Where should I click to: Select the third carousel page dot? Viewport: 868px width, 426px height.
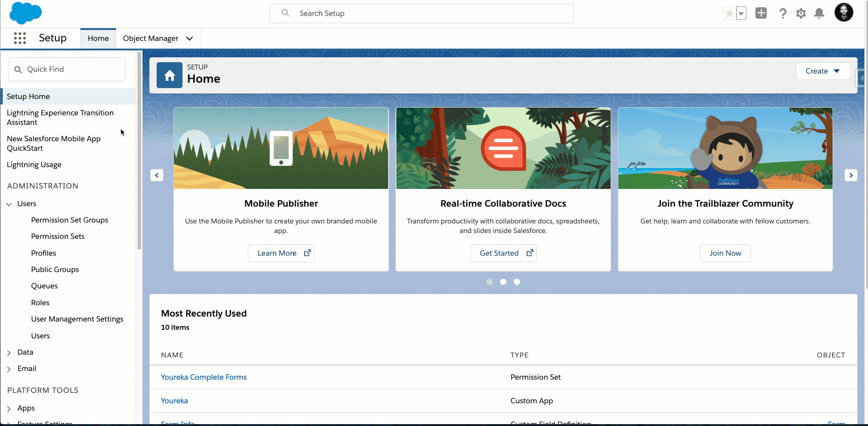[x=517, y=282]
